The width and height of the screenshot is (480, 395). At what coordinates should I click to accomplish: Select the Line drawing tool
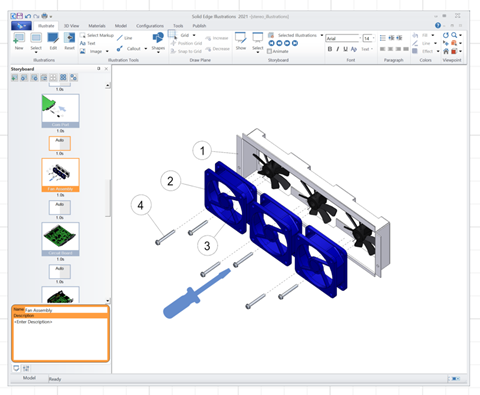click(124, 38)
